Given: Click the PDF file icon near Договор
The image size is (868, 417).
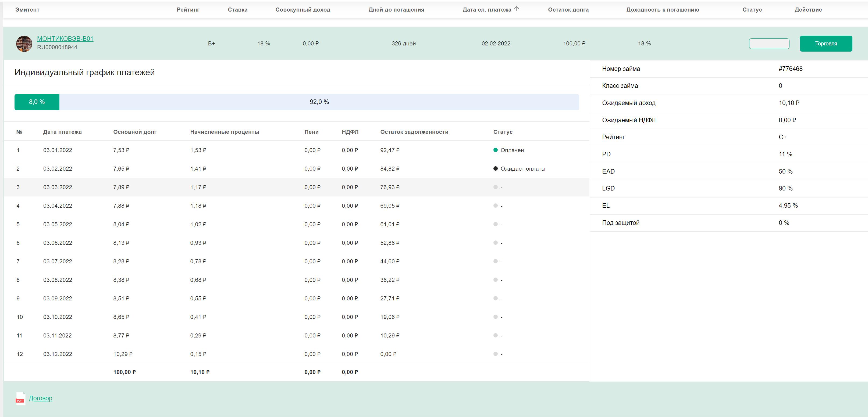Looking at the screenshot, I should pos(20,398).
